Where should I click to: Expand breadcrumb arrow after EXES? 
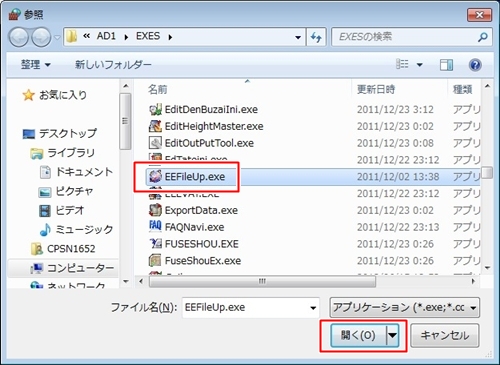pos(170,37)
